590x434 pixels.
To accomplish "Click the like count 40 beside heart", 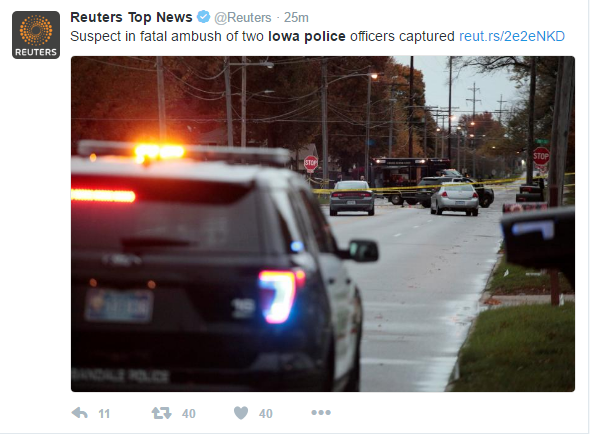I will (266, 414).
